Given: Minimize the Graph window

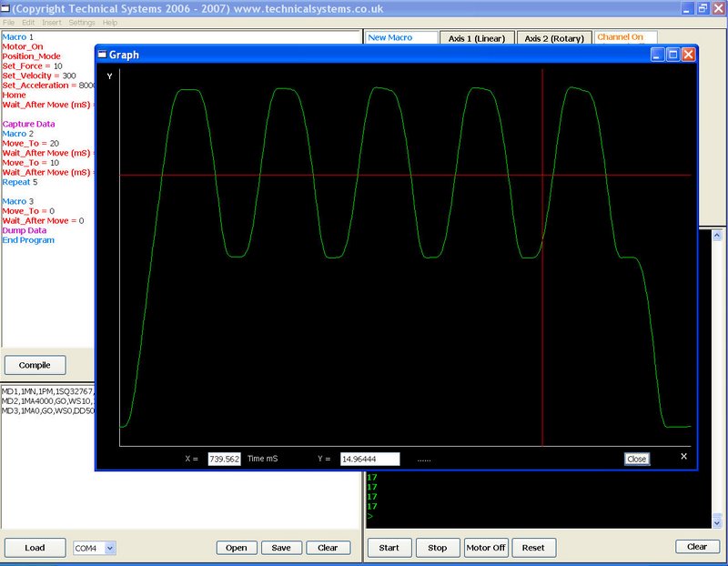Looking at the screenshot, I should [x=658, y=55].
